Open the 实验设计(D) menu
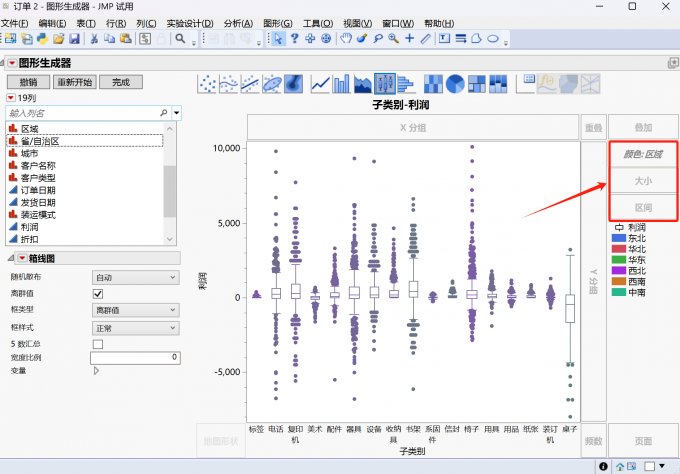This screenshot has height=474, width=680. (x=190, y=23)
